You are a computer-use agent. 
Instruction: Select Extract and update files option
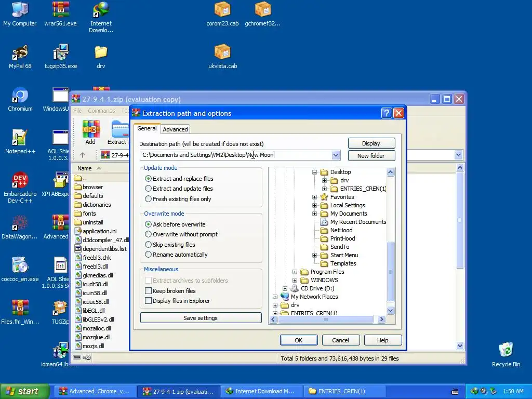(179, 189)
